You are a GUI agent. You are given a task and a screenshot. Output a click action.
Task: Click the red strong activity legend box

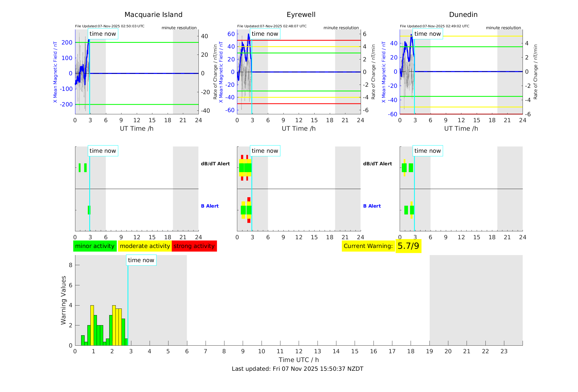click(x=194, y=246)
